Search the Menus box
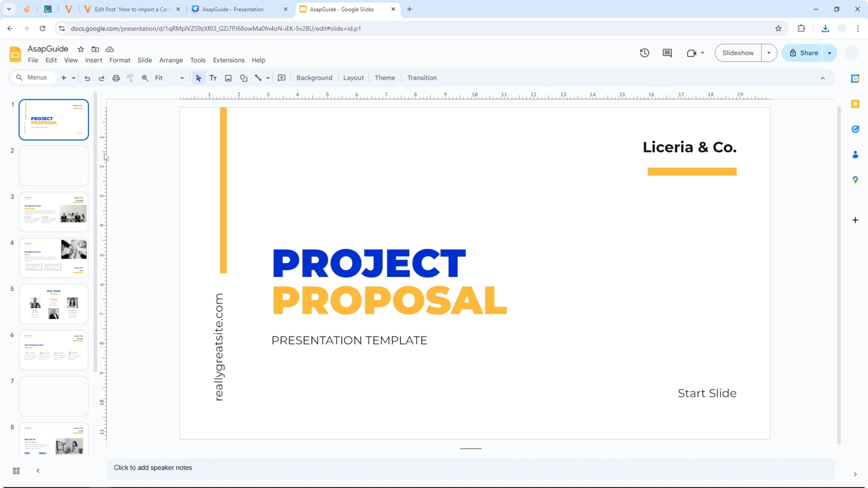Viewport: 868px width, 488px height. coord(33,78)
